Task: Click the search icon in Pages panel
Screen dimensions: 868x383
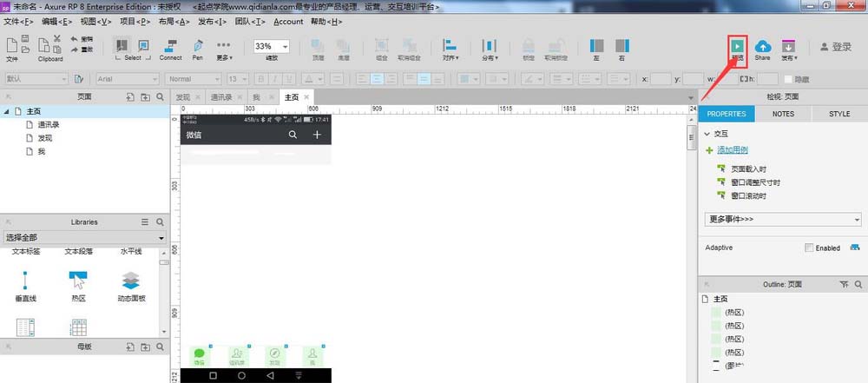Action: pos(160,97)
